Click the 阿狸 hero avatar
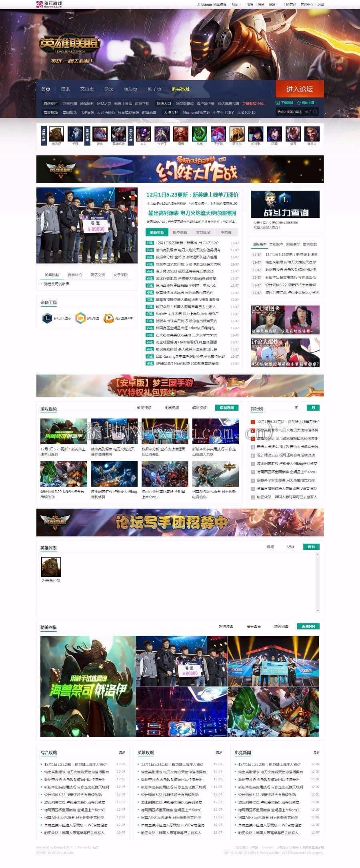Viewport: 360px width, 868px height. click(274, 134)
